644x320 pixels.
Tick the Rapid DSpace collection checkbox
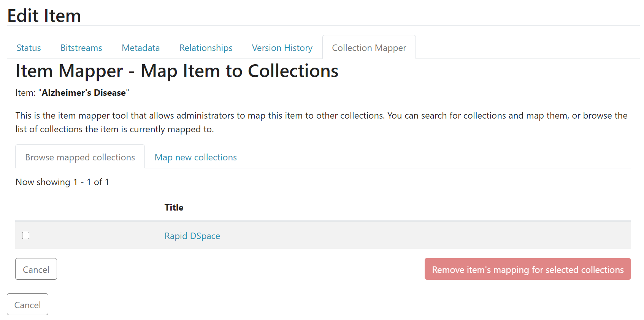(26, 236)
